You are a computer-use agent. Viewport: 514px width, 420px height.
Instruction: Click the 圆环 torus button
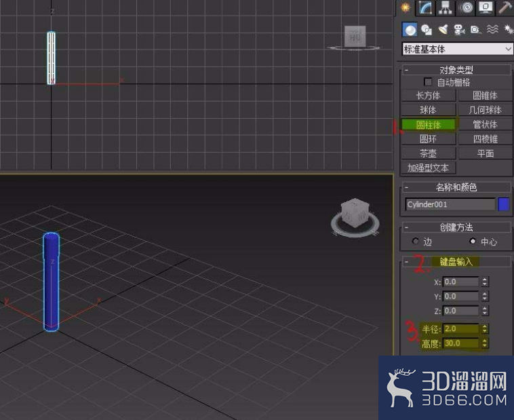pyautogui.click(x=428, y=139)
